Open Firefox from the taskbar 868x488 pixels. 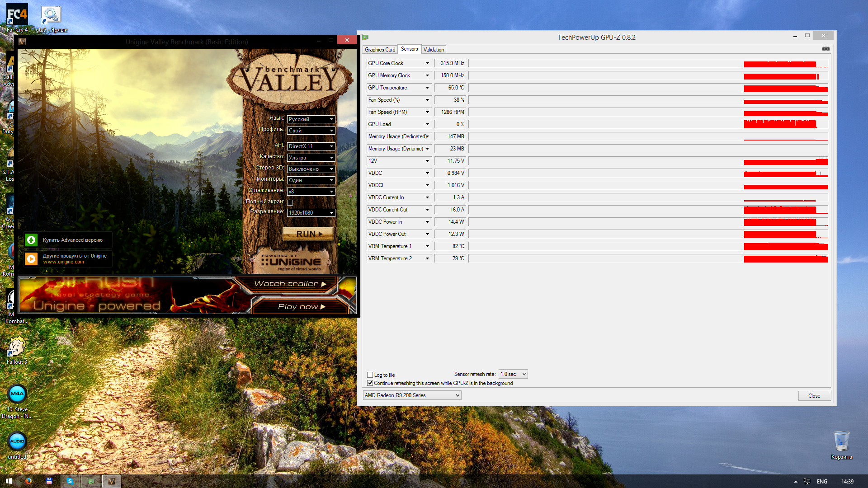pos(28,481)
